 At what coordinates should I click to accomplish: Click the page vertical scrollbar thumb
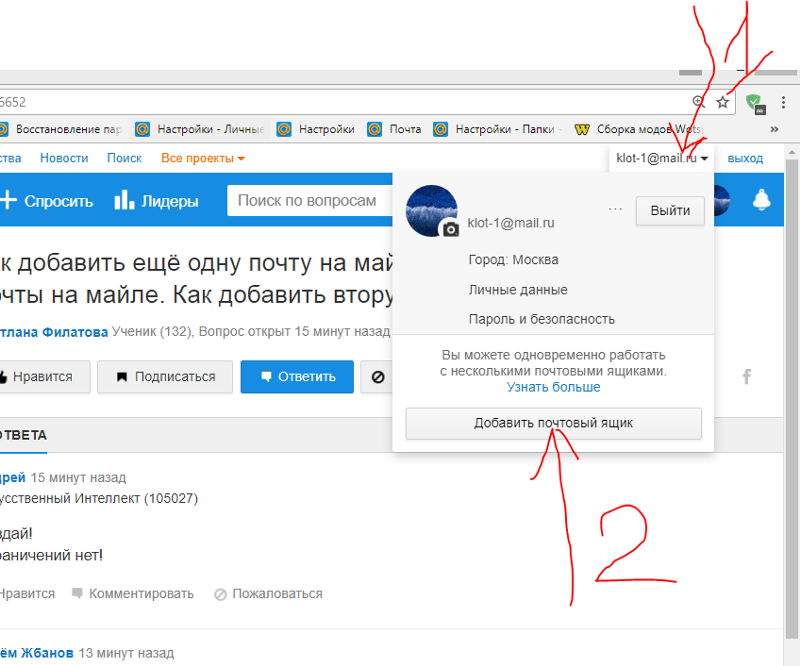791,398
